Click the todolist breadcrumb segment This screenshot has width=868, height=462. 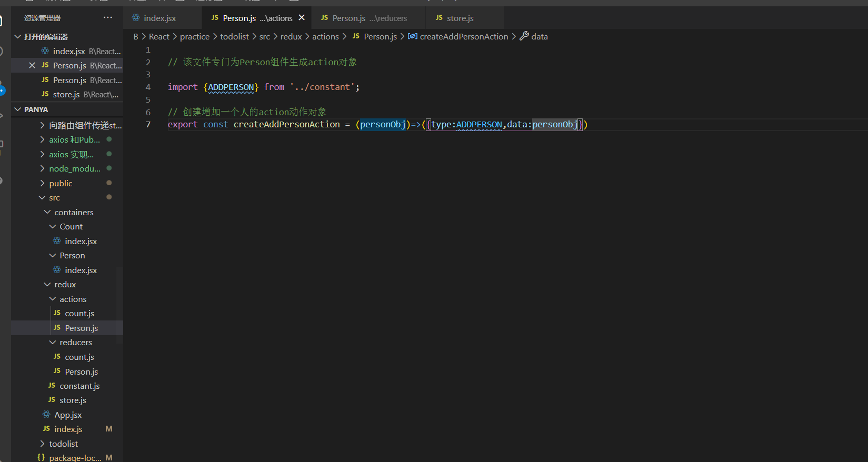(234, 36)
